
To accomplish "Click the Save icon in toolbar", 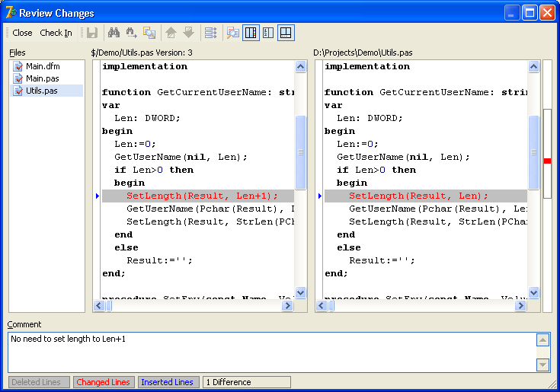I will [x=91, y=33].
